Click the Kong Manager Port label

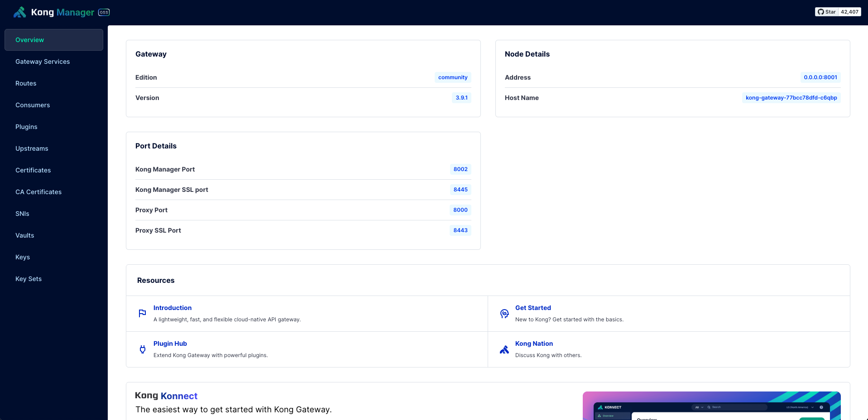point(165,169)
